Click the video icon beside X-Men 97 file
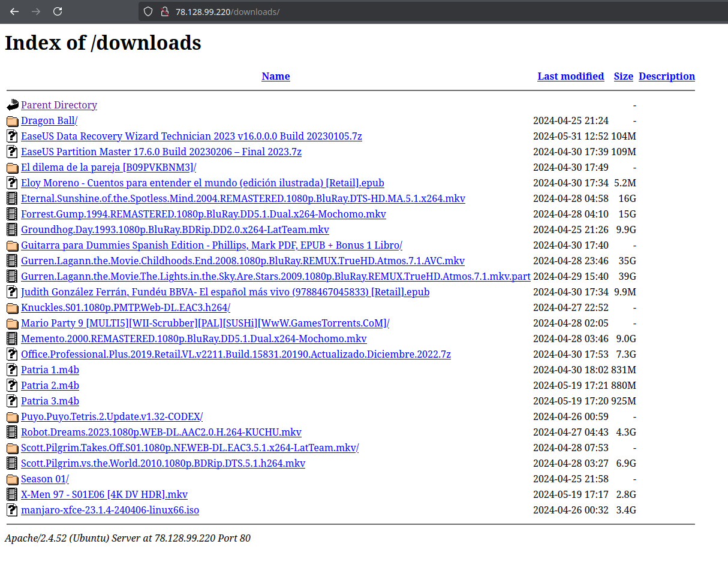Image resolution: width=728 pixels, height=562 pixels. (x=12, y=494)
